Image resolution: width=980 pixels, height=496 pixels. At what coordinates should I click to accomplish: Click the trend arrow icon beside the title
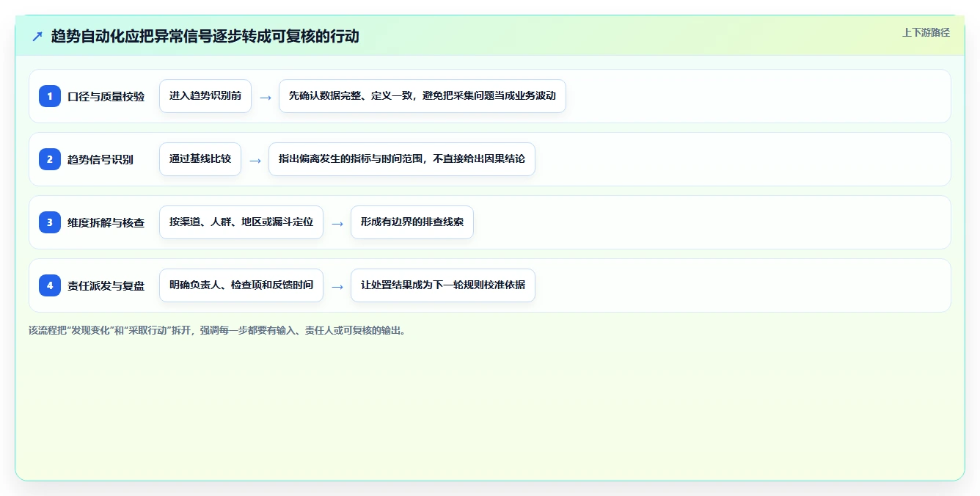coord(37,36)
